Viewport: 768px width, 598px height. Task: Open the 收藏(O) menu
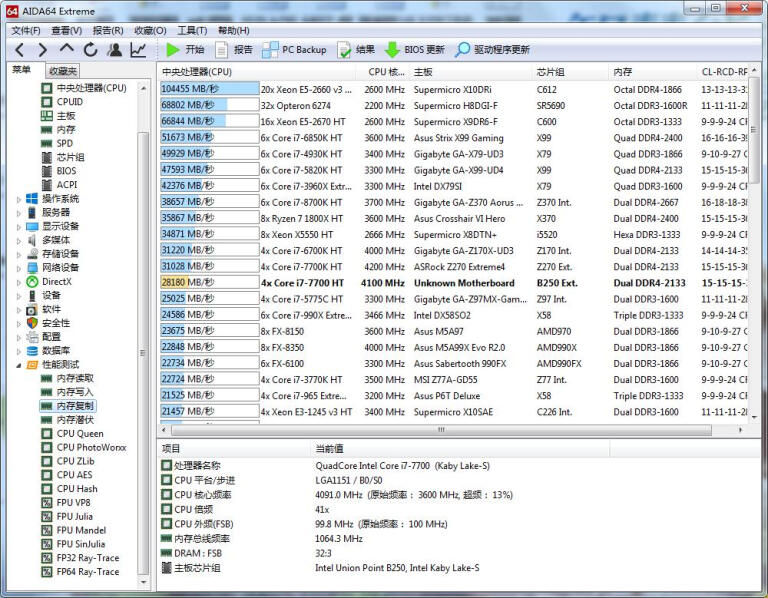coord(150,30)
